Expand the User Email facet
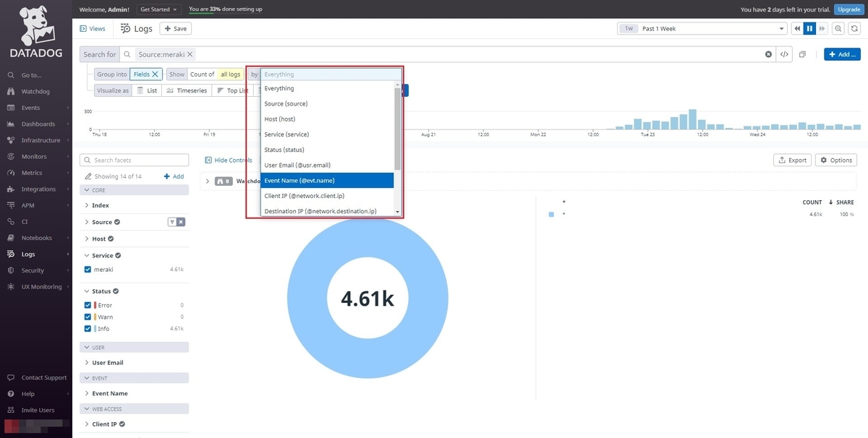 (x=87, y=363)
